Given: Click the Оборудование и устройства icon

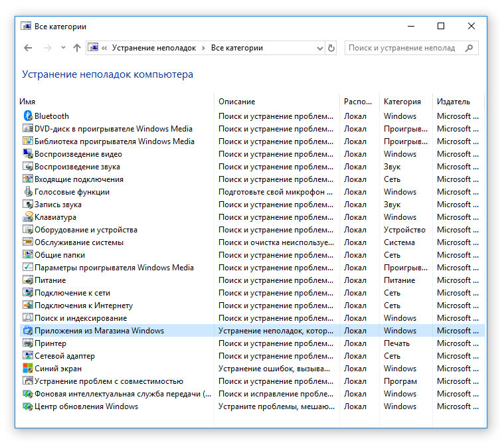Looking at the screenshot, I should click(x=28, y=229).
